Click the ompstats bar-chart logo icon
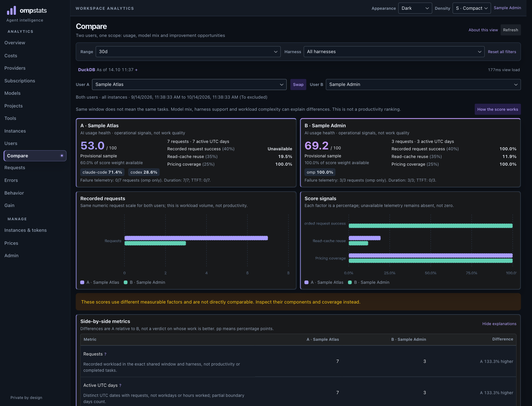 tap(12, 11)
